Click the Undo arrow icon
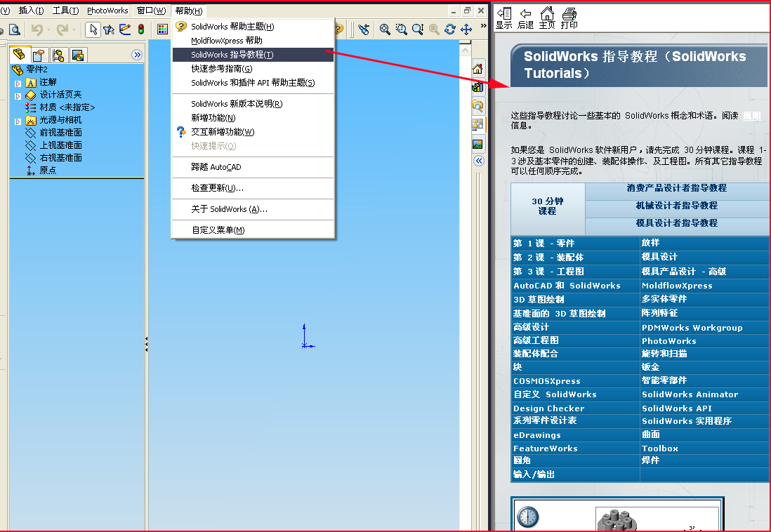Viewport: 771px width, 532px height. click(37, 30)
